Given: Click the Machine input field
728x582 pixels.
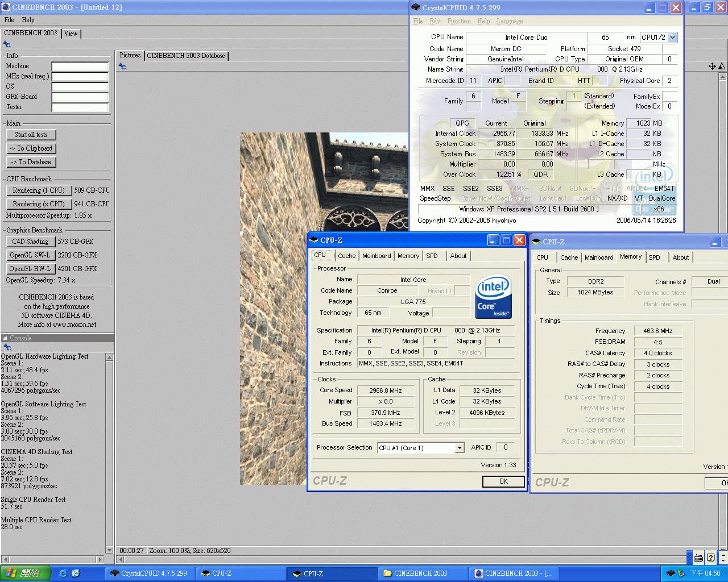Looking at the screenshot, I should [80, 66].
